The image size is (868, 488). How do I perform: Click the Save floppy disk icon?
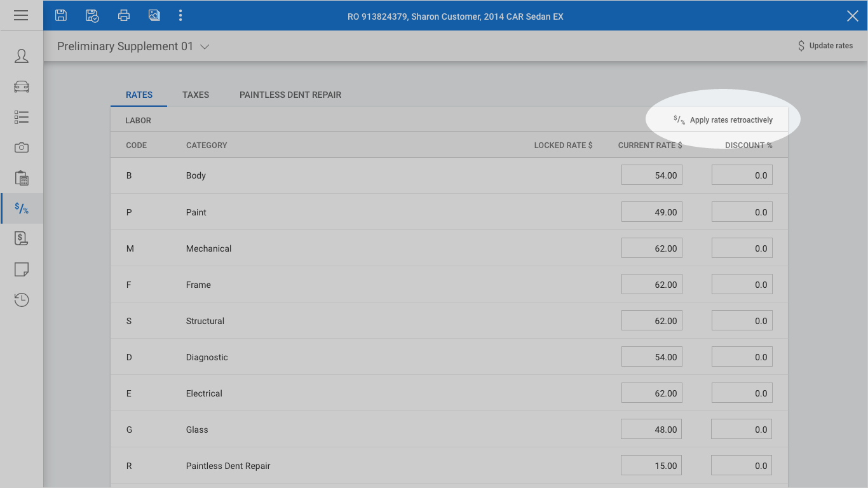tap(61, 15)
